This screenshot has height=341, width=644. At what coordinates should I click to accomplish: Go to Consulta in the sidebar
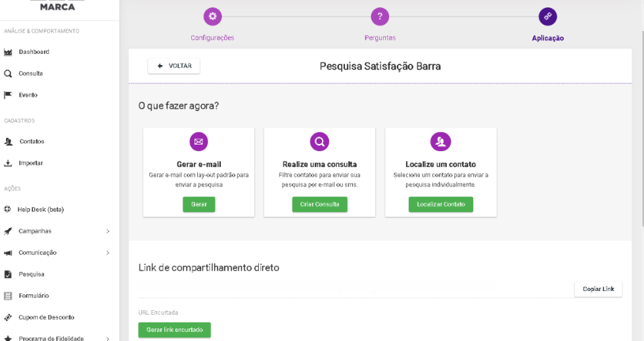30,74
